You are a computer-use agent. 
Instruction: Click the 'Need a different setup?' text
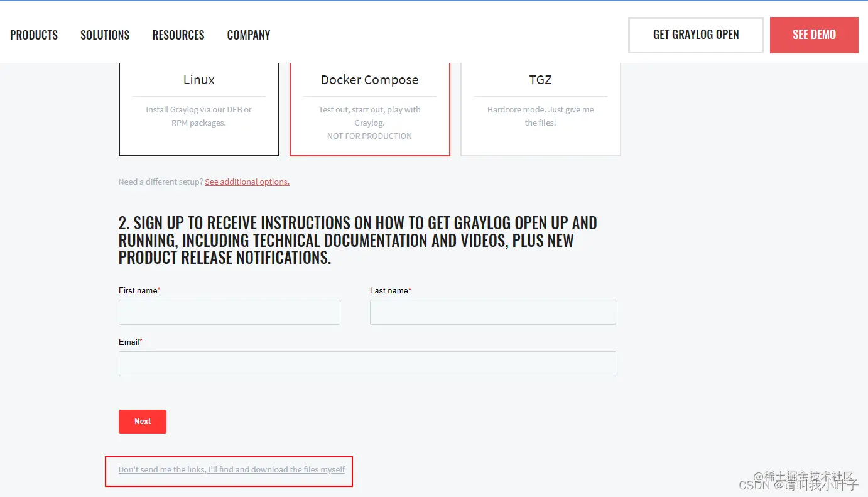click(161, 182)
